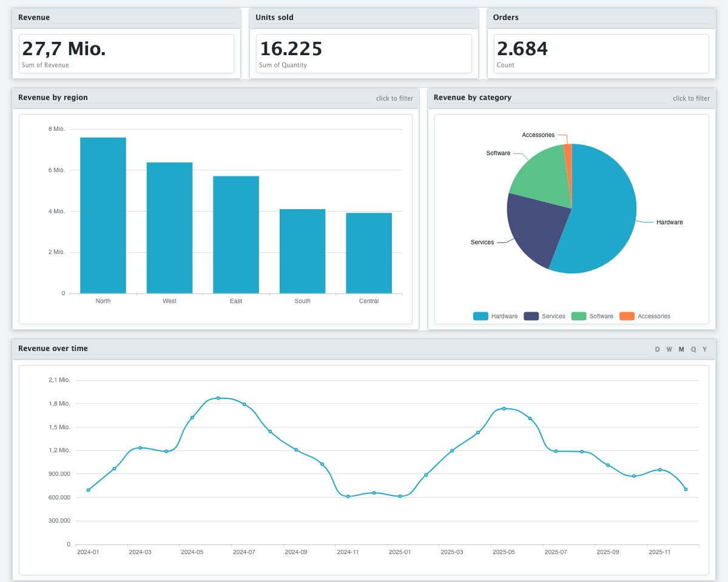
Task: Switch time granularity to D (daily)
Action: pos(657,349)
